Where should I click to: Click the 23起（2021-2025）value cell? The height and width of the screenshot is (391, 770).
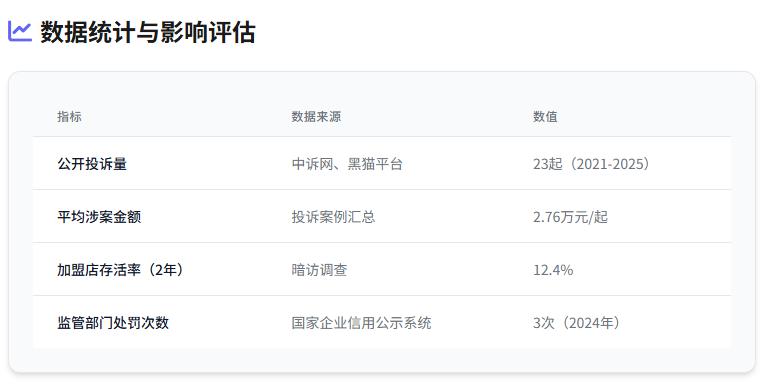pyautogui.click(x=591, y=164)
